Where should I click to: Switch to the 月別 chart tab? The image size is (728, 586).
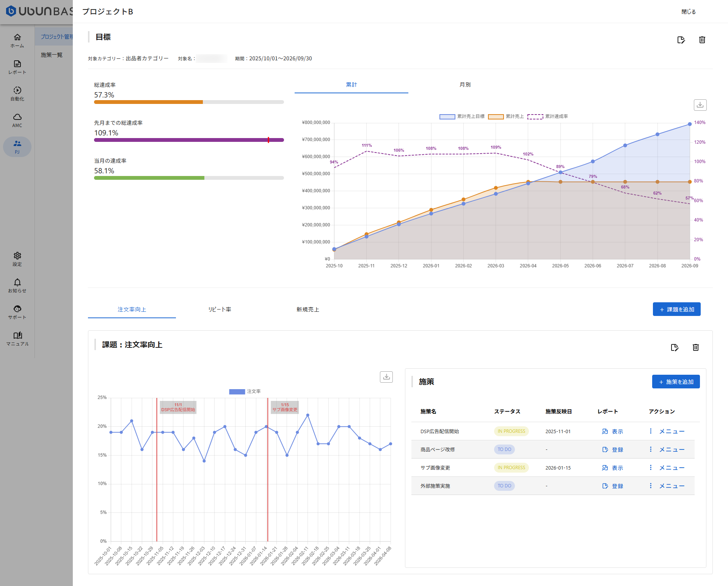[465, 85]
